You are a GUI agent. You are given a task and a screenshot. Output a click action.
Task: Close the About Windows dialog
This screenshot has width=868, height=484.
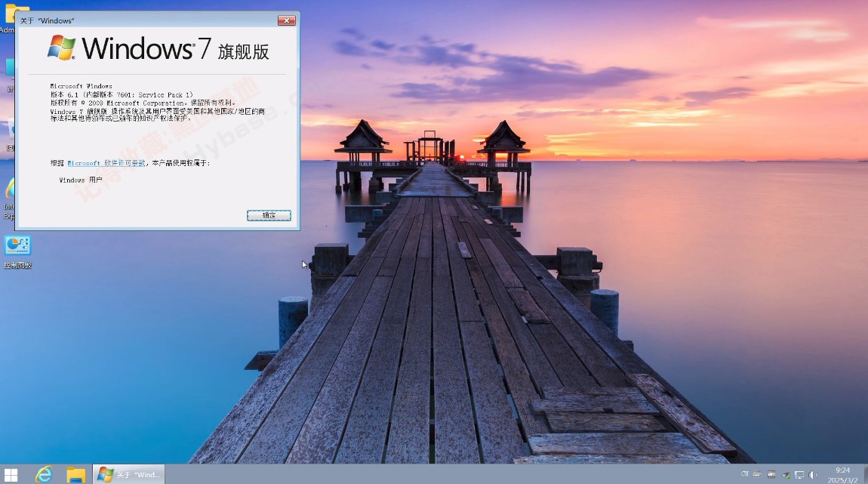tap(286, 20)
